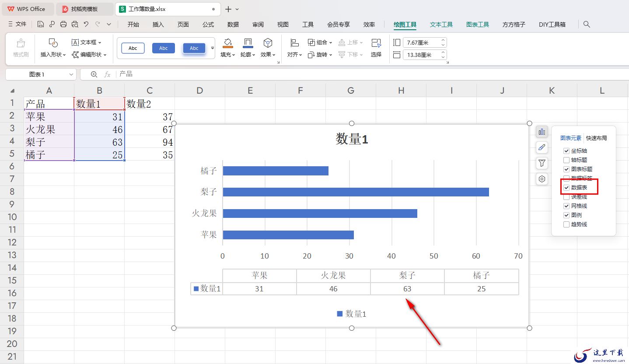The height and width of the screenshot is (364, 629).
Task: Open the dropdown arrow beside new tab button
Action: [238, 9]
